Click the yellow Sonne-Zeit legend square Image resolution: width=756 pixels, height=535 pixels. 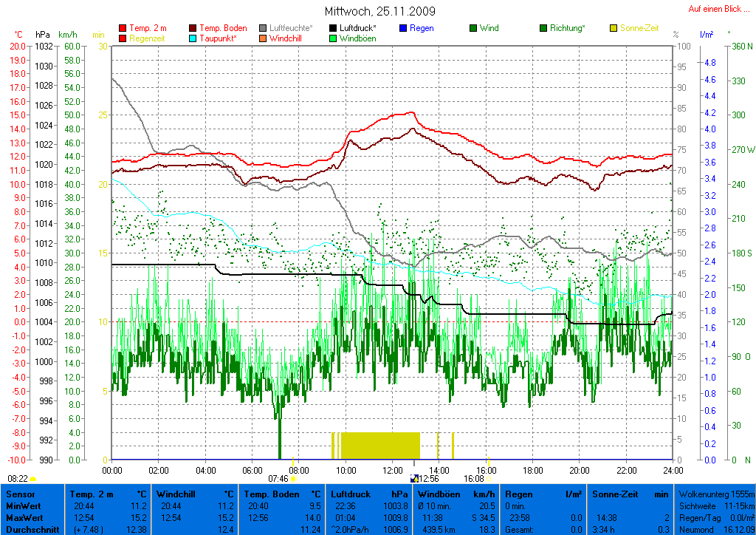[x=614, y=28]
